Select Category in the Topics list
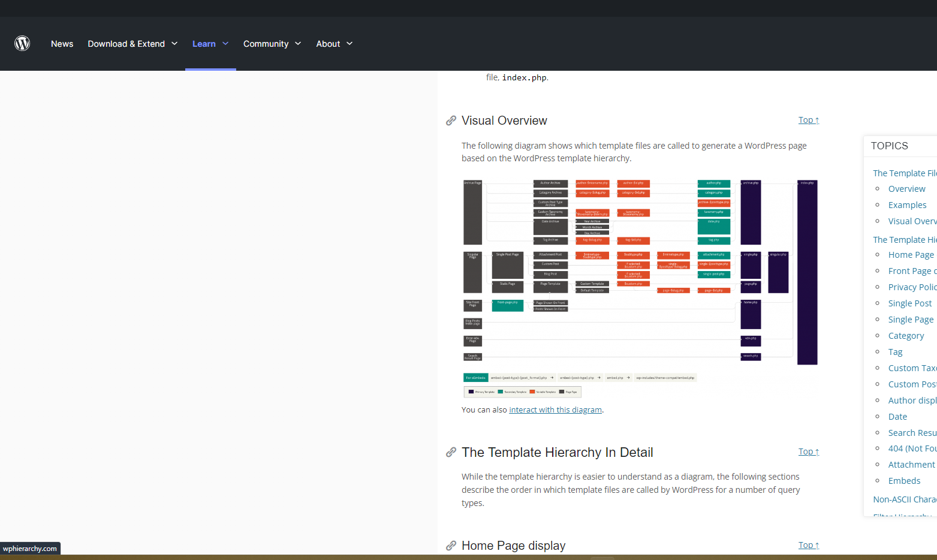937x560 pixels. pos(905,335)
